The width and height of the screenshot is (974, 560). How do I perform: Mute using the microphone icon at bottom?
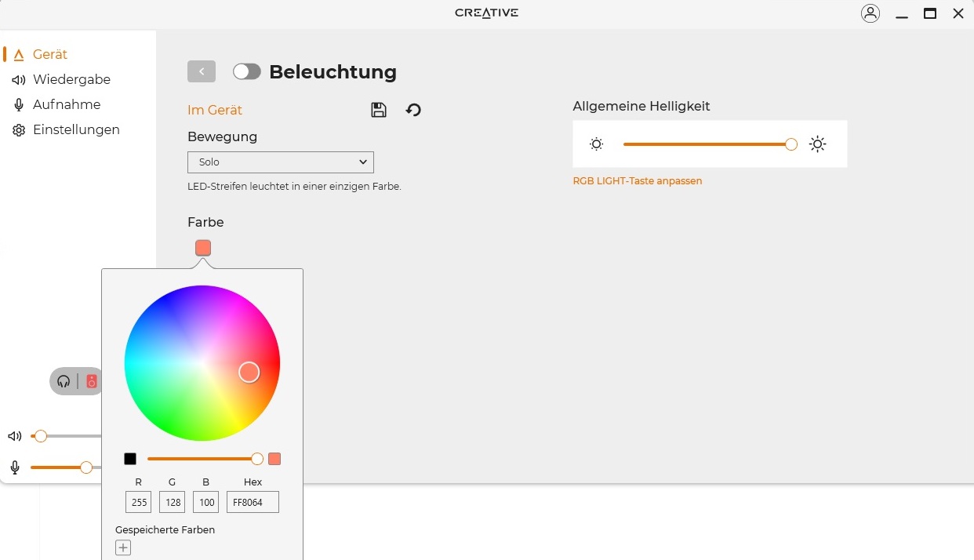15,467
